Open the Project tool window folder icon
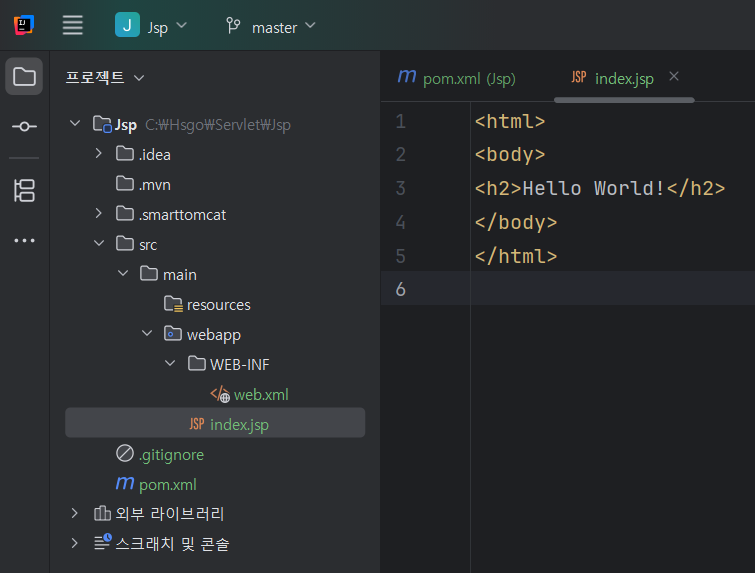This screenshot has height=573, width=755. click(24, 77)
